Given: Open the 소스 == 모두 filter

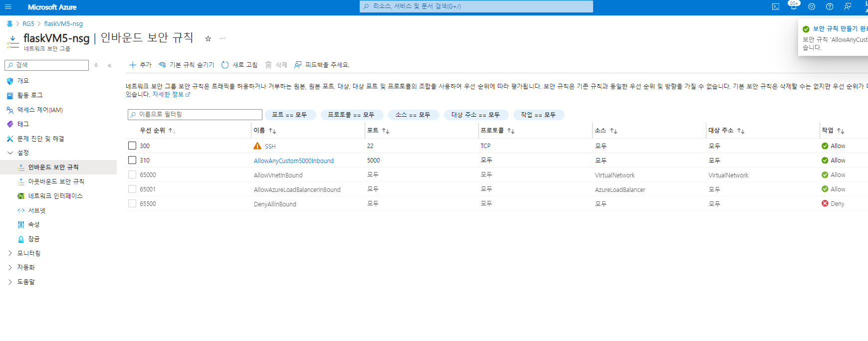Looking at the screenshot, I should [413, 115].
